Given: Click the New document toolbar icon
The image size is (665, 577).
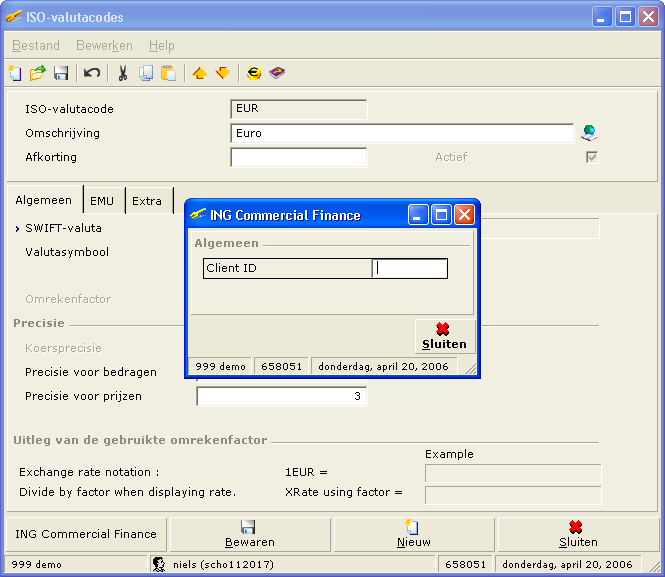Looking at the screenshot, I should click(x=15, y=73).
